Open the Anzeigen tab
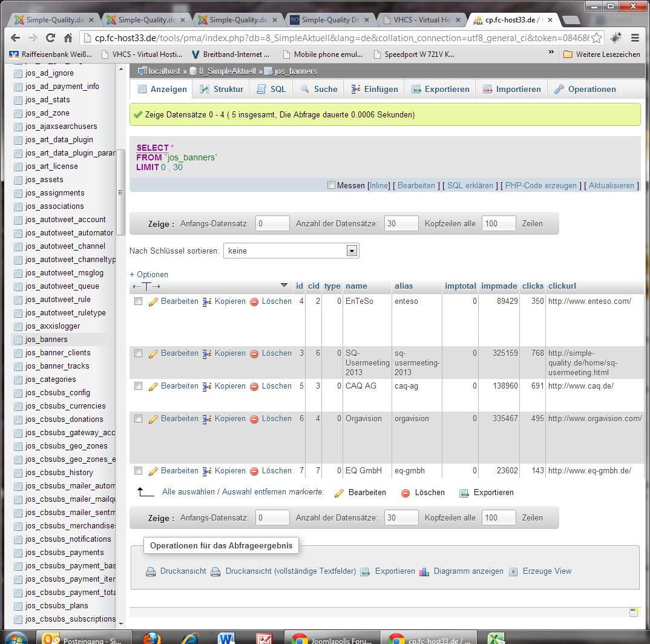The image size is (650, 644). click(162, 89)
